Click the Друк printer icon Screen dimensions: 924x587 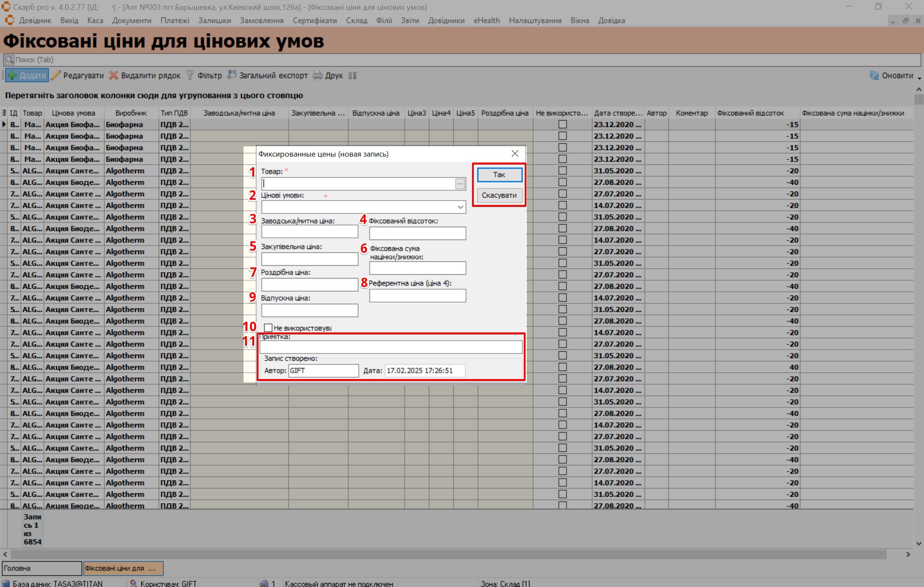click(x=318, y=75)
